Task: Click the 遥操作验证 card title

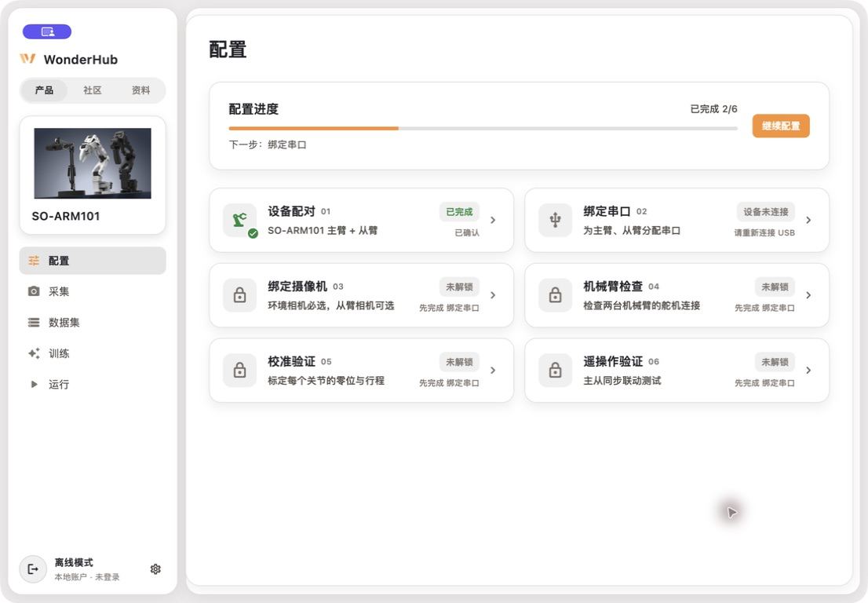Action: click(613, 361)
